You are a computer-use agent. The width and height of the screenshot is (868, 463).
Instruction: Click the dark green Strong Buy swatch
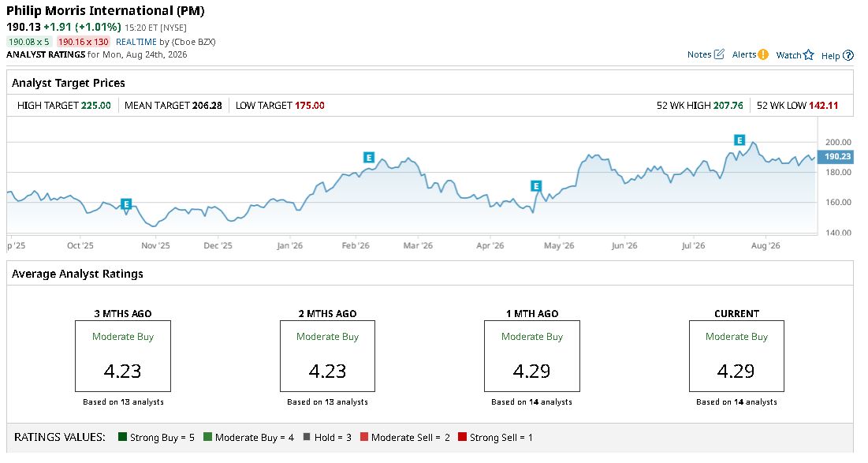(x=123, y=436)
